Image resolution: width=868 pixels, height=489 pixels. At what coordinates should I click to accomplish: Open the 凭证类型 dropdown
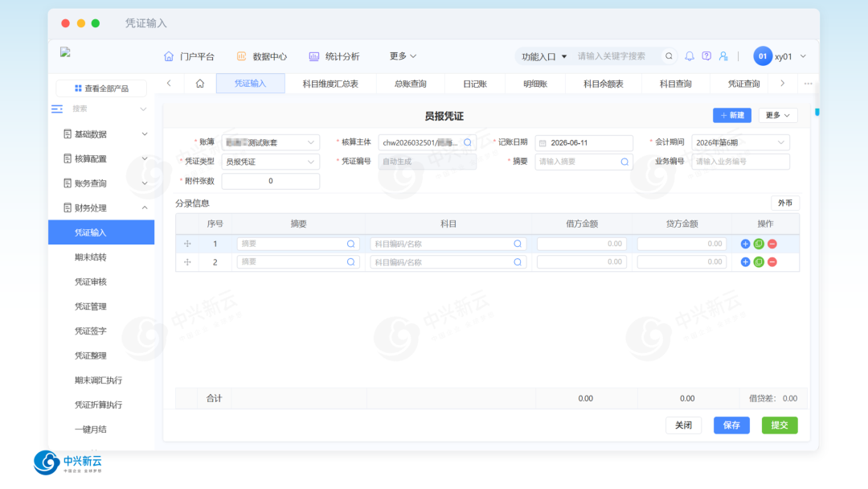pyautogui.click(x=270, y=162)
